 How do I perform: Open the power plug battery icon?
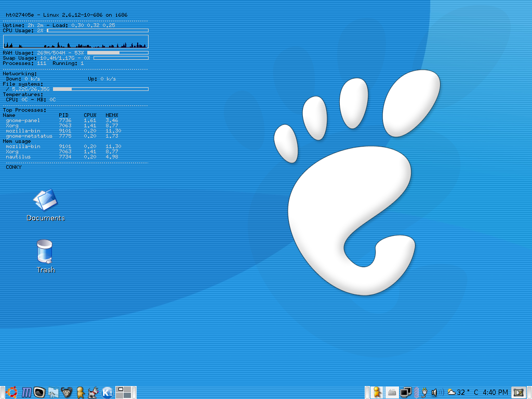point(424,393)
